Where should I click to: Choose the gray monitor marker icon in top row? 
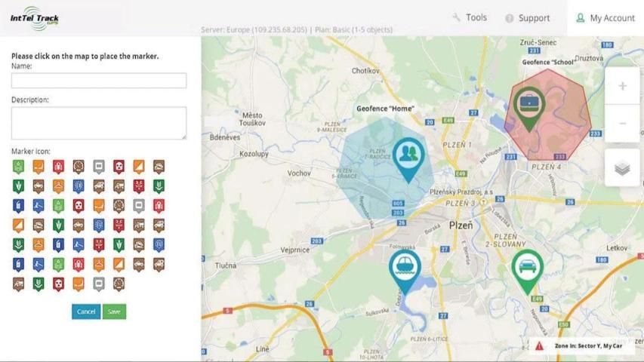(98, 167)
